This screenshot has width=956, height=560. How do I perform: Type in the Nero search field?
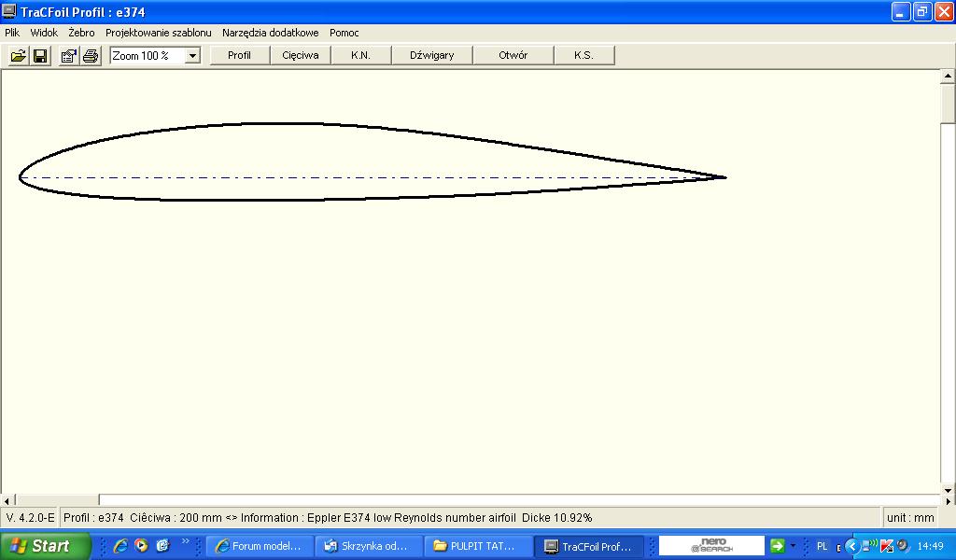tap(711, 546)
